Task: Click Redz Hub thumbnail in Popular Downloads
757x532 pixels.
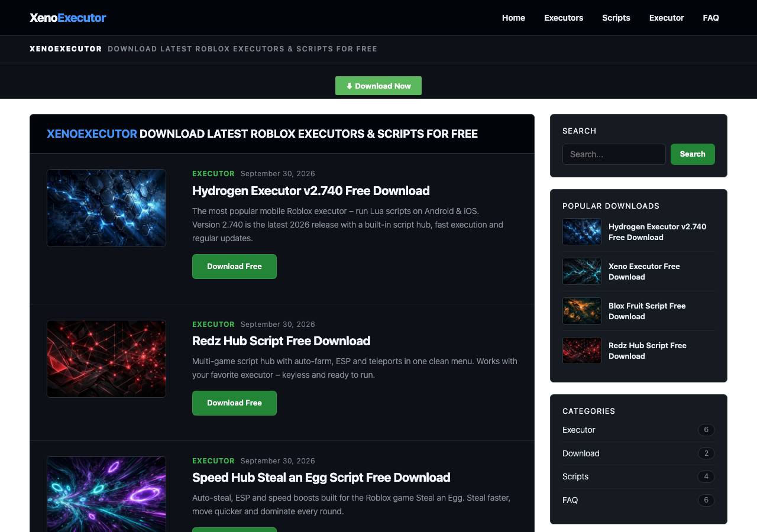Action: (x=582, y=351)
